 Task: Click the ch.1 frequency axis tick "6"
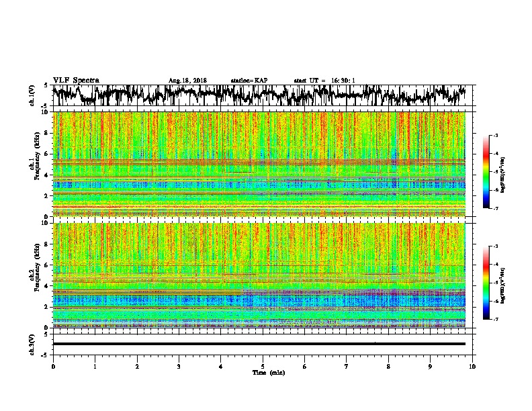click(x=48, y=154)
